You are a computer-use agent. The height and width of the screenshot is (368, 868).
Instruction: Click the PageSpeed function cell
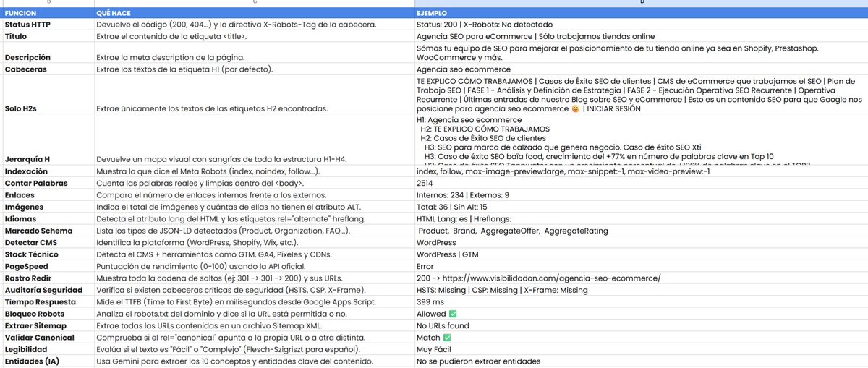coord(48,266)
